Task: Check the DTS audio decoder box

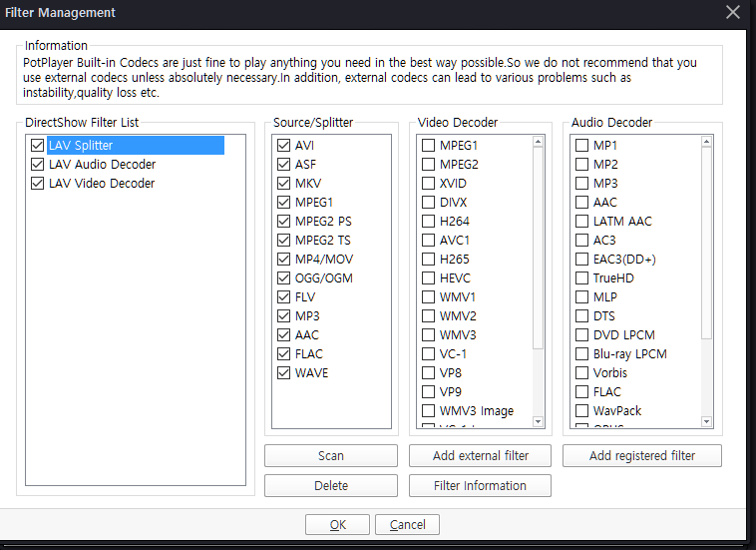Action: pos(581,316)
